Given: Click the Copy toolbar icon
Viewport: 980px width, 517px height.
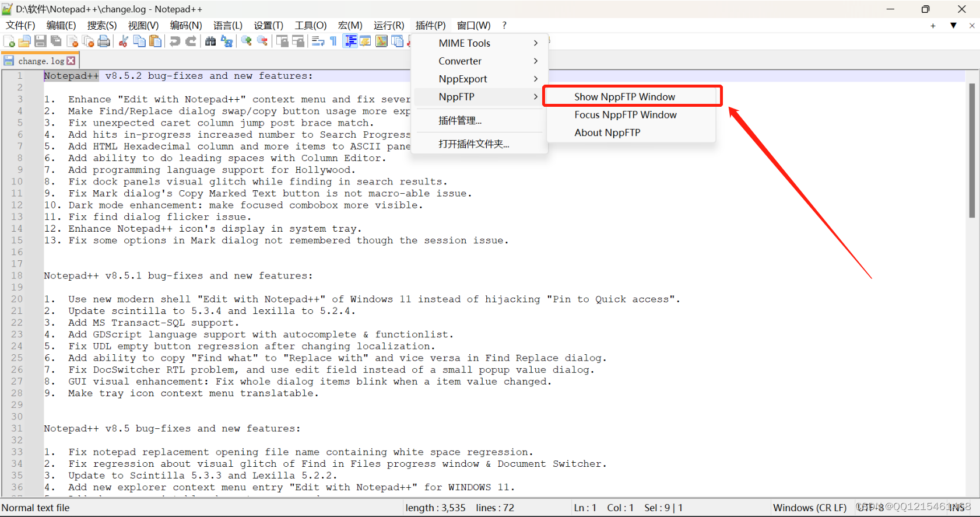Looking at the screenshot, I should click(x=139, y=41).
